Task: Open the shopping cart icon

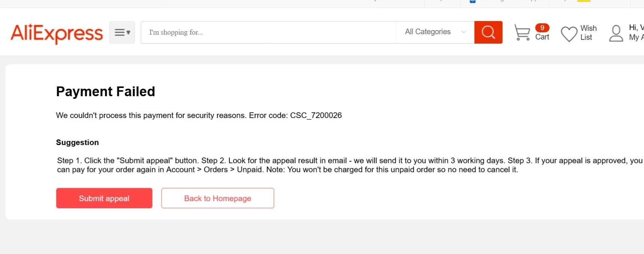Action: coord(522,32)
